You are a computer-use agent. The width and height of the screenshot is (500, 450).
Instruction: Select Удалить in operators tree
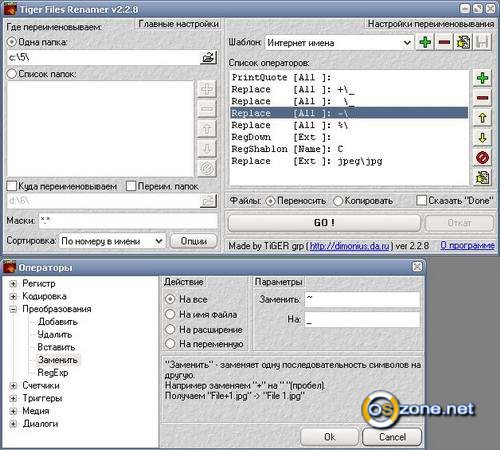tap(55, 334)
